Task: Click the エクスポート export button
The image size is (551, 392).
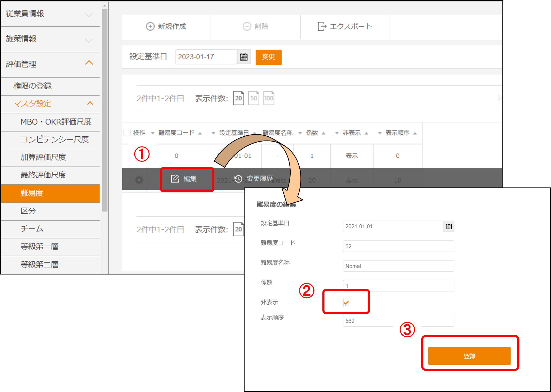Action: pos(345,26)
